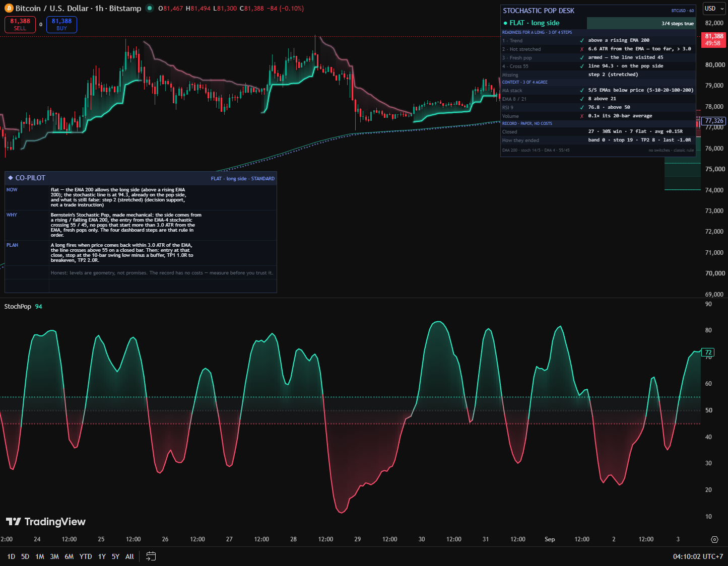Click the Bitcoin symbol logo icon
This screenshot has height=566, width=728.
point(9,9)
